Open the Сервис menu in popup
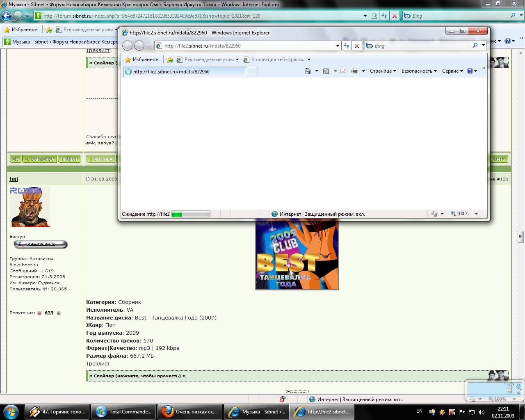The width and height of the screenshot is (525, 420). [452, 71]
